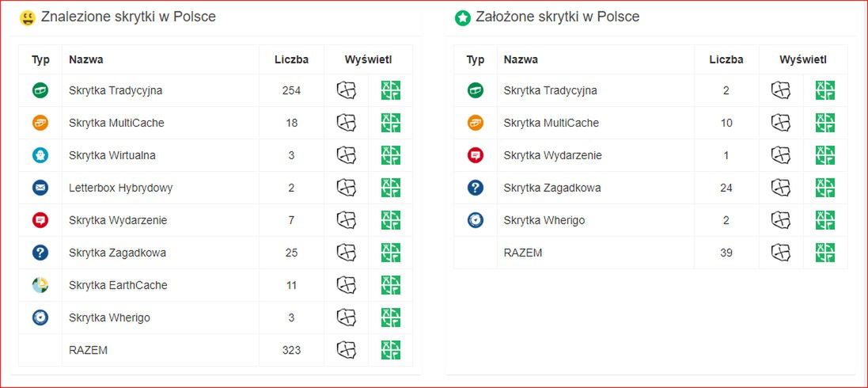Screen dimensions: 868x388
Task: Open green list icon for hidden Skrytka Zagadkowa
Action: pos(825,188)
